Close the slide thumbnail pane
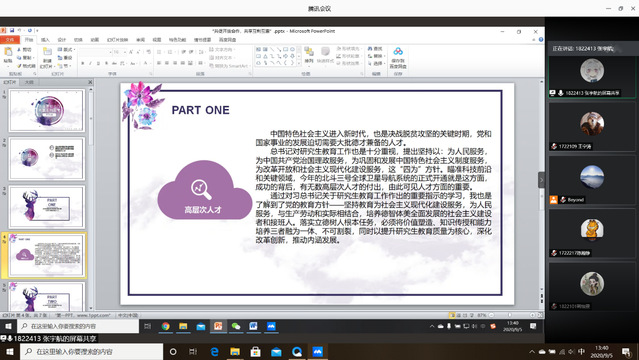This screenshot has height=360, width=639. point(90,82)
